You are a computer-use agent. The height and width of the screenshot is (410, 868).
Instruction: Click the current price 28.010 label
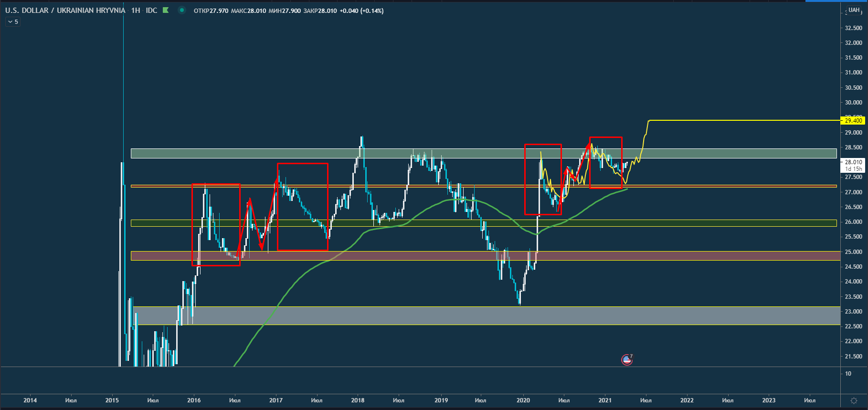point(853,162)
